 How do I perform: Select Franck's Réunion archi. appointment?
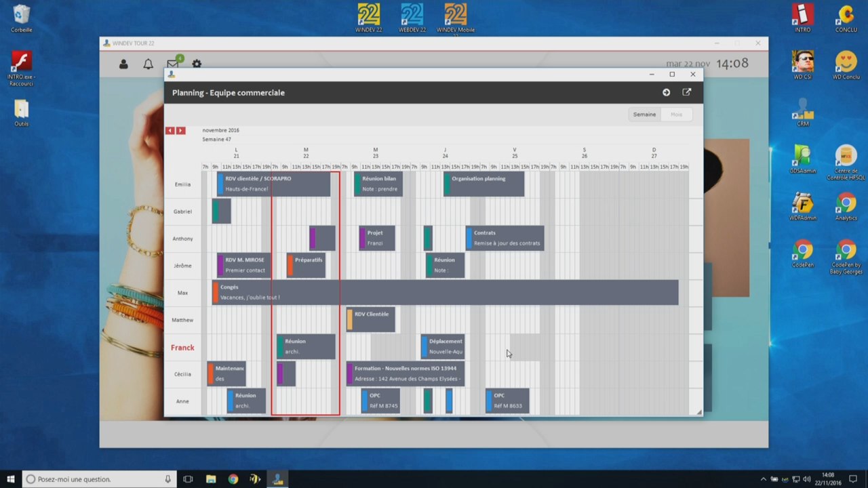coord(306,346)
